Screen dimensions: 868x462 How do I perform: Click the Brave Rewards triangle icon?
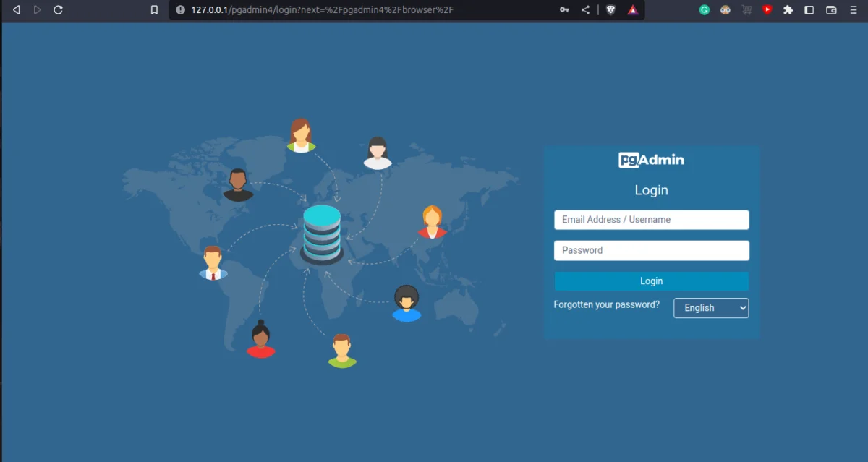(x=633, y=10)
